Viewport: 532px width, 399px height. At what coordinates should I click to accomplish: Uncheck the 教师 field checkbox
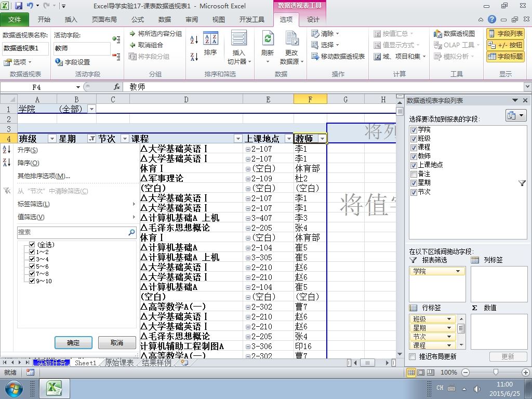click(414, 156)
